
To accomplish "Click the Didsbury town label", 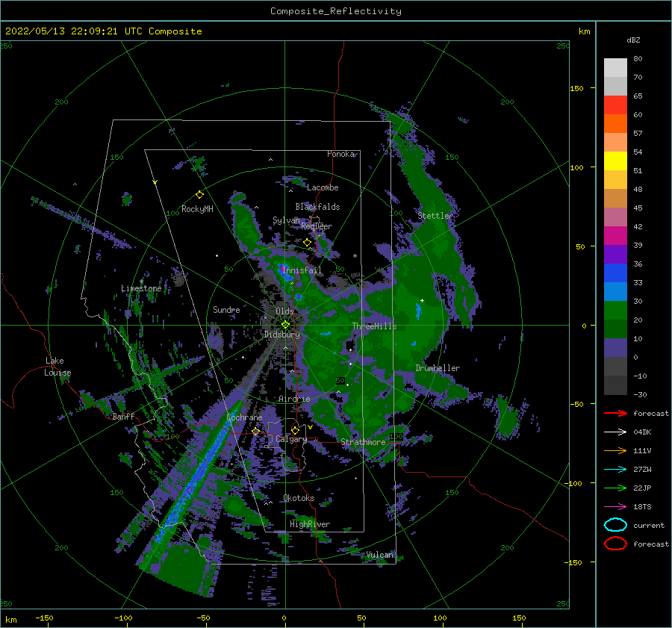I will click(x=281, y=335).
